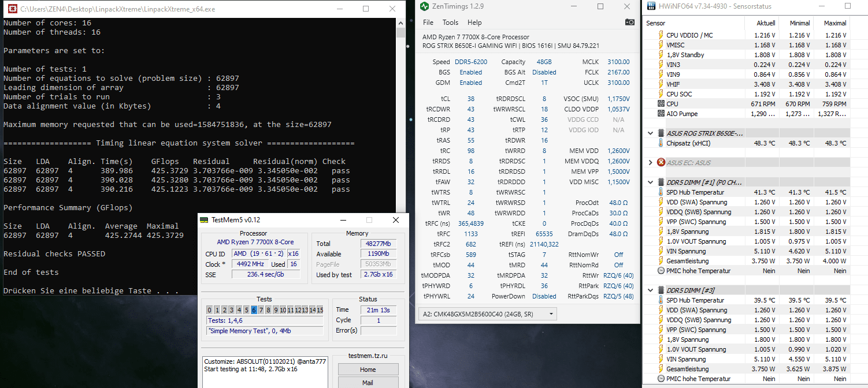Click the test number 15 box in TestMem5
The height and width of the screenshot is (388, 868).
coord(320,310)
